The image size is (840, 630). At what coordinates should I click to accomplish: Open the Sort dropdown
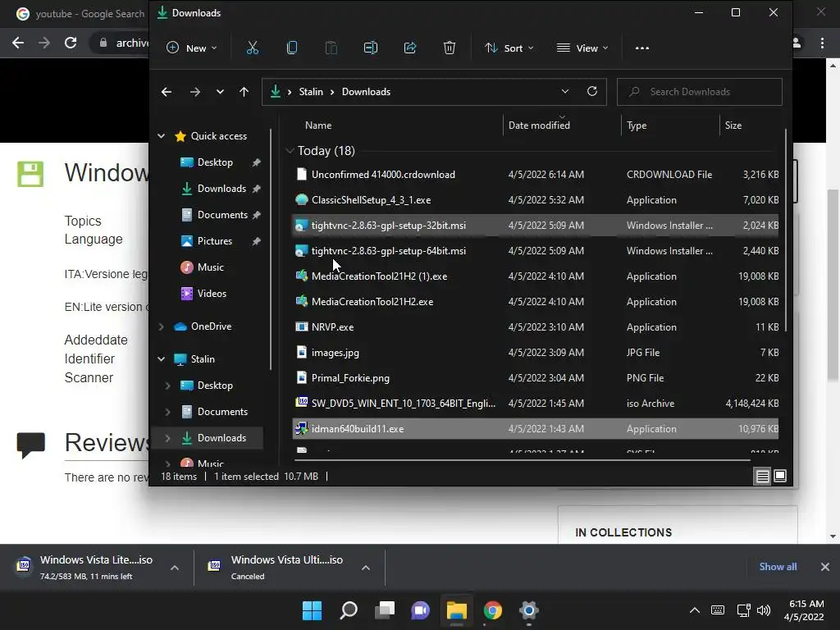point(509,48)
